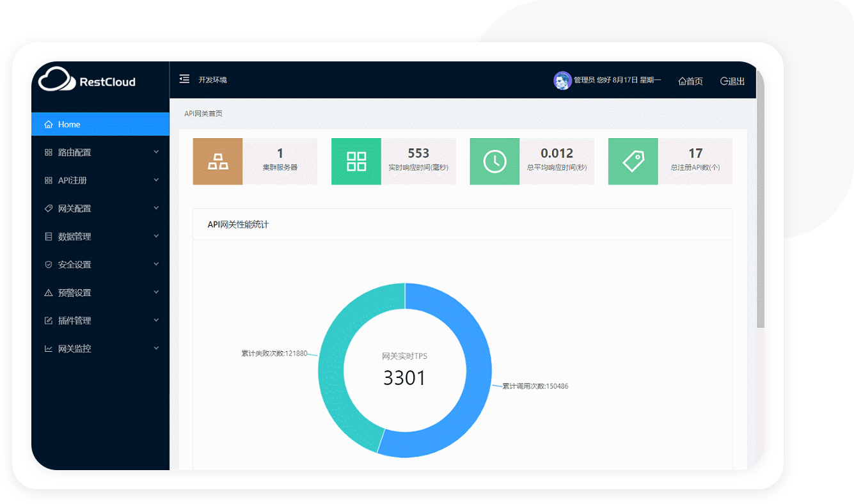Toggle the sidebar collapse hamburger icon

tap(184, 79)
